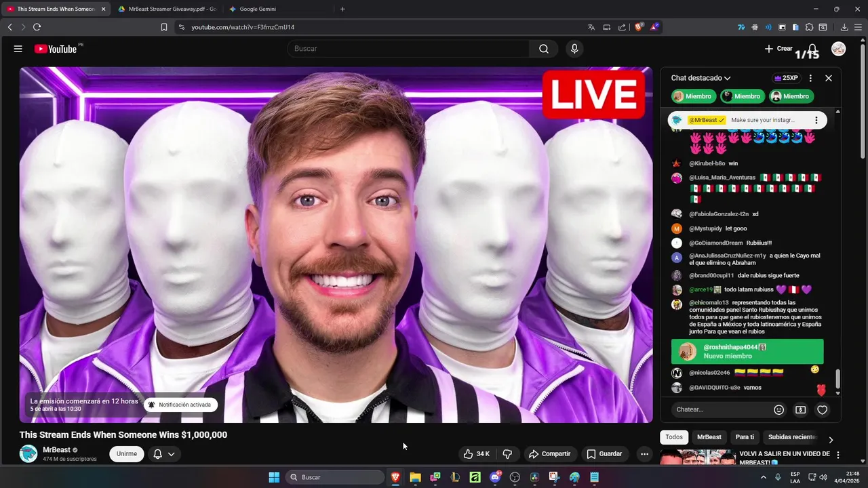Show next category chips arrow
Viewport: 868px width, 488px height.
click(x=831, y=440)
